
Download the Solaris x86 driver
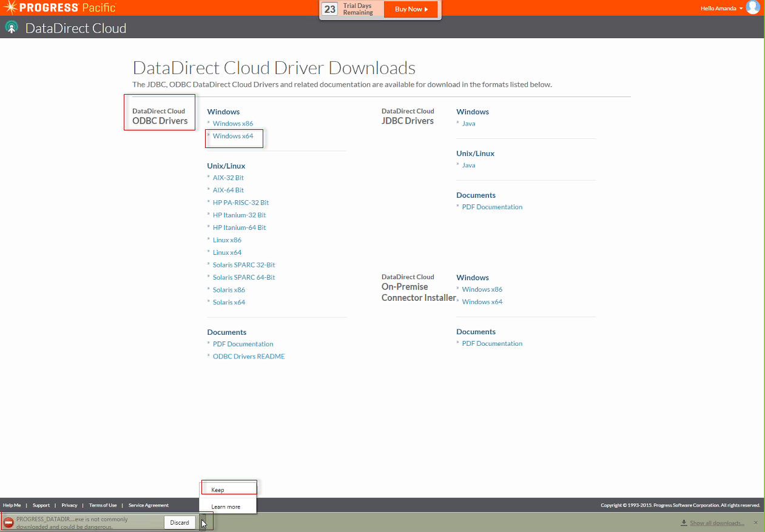[x=229, y=290]
